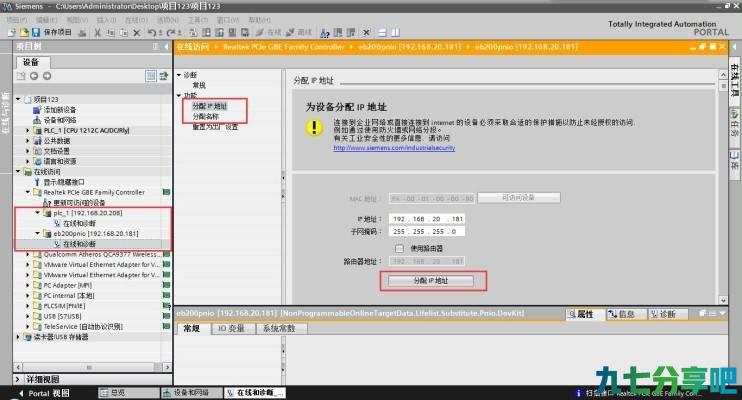Expand the PC Adapter [MPI] node

pyautogui.click(x=27, y=285)
